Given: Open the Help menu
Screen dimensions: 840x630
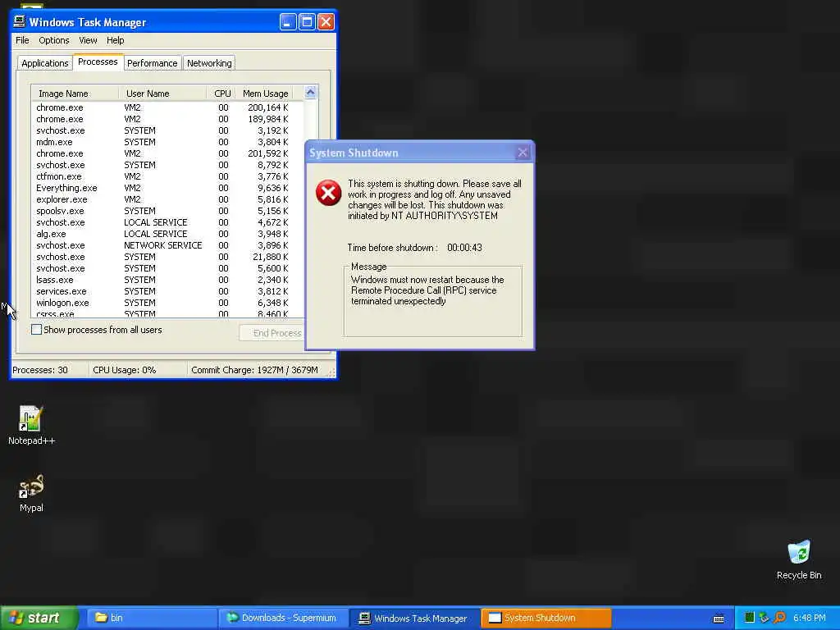Looking at the screenshot, I should pyautogui.click(x=115, y=40).
